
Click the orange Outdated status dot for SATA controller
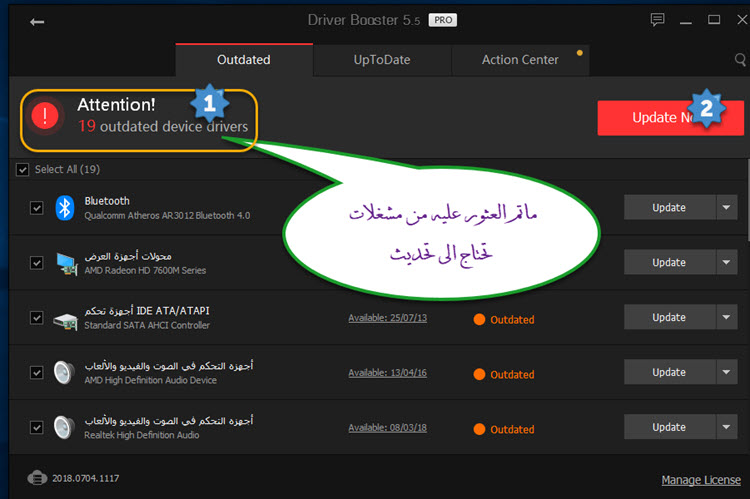[x=479, y=320]
